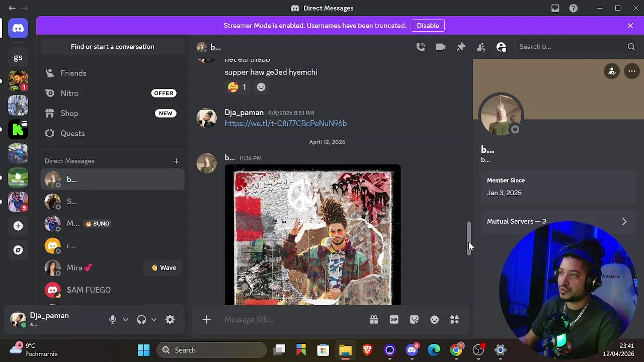Deafen with the headphones icon
This screenshot has height=362, width=644.
(141, 319)
